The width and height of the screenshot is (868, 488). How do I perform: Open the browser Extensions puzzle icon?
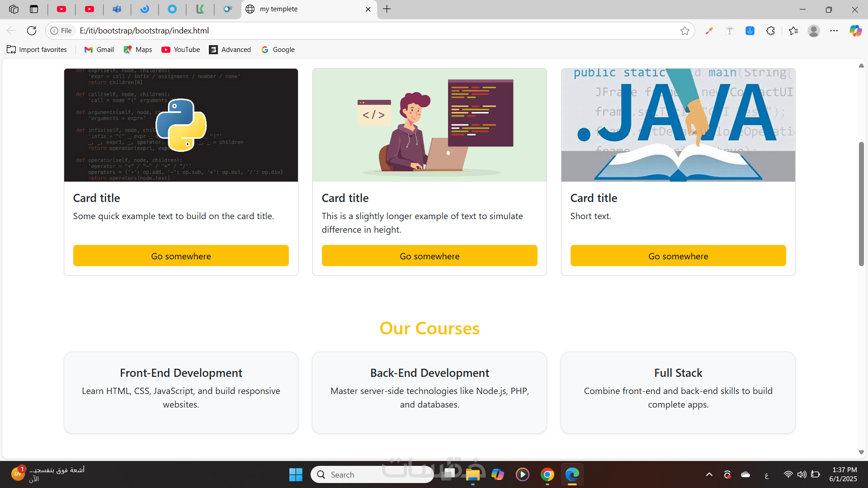pos(771,31)
